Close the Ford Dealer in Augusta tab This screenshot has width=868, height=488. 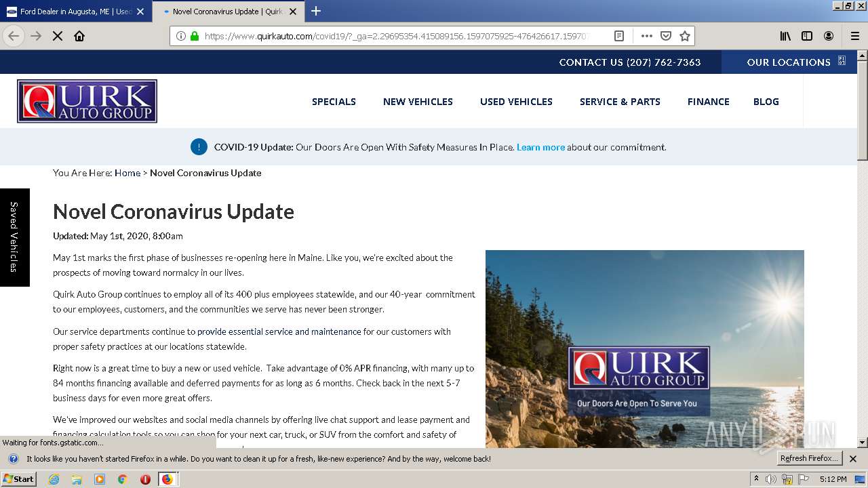[140, 12]
